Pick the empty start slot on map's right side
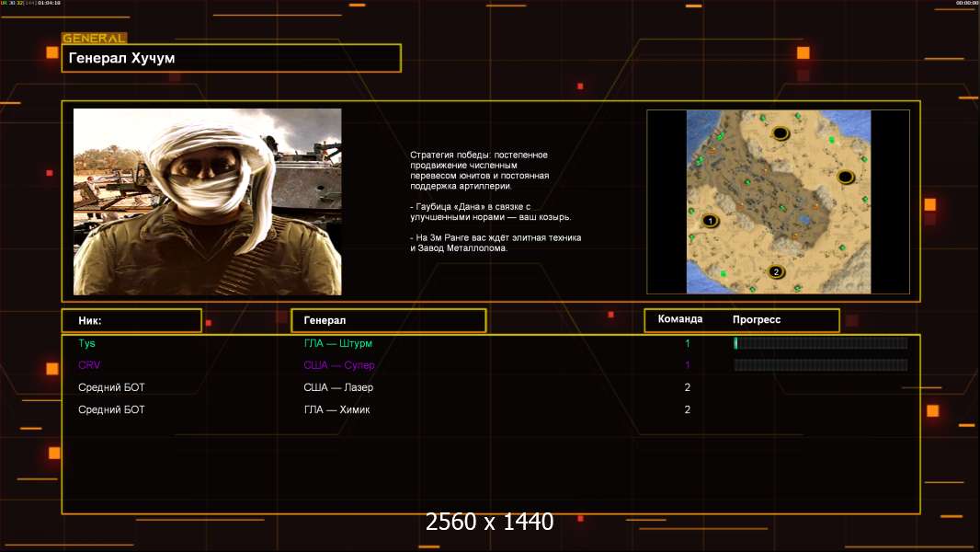 click(845, 177)
